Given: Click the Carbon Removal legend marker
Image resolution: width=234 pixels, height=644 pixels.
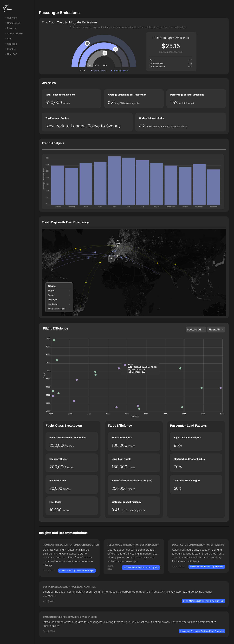Looking at the screenshot, I should pos(111,71).
